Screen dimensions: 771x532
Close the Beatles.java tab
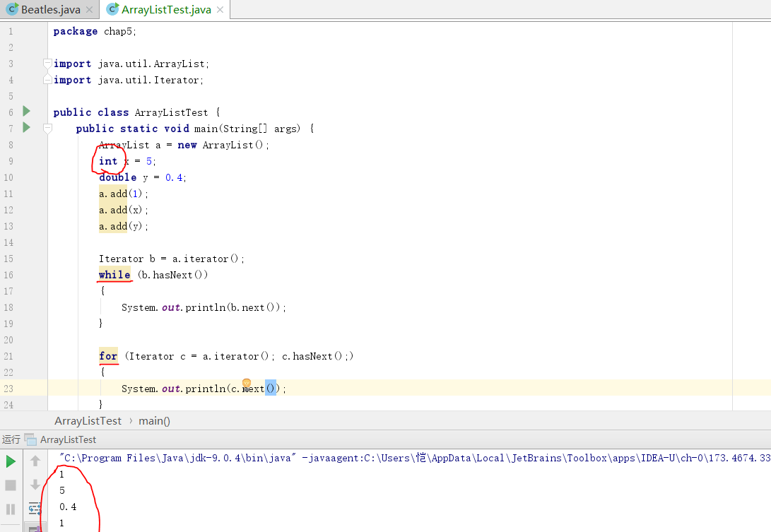coord(90,10)
